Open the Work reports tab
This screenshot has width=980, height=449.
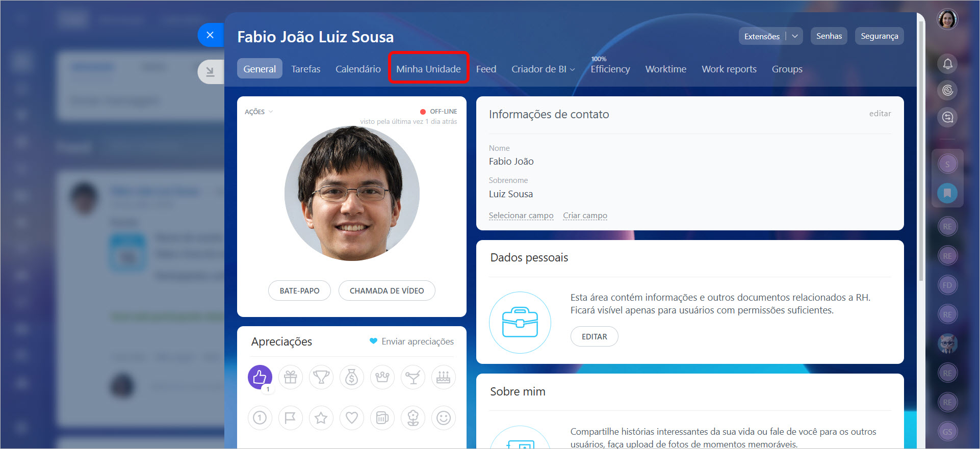[729, 69]
